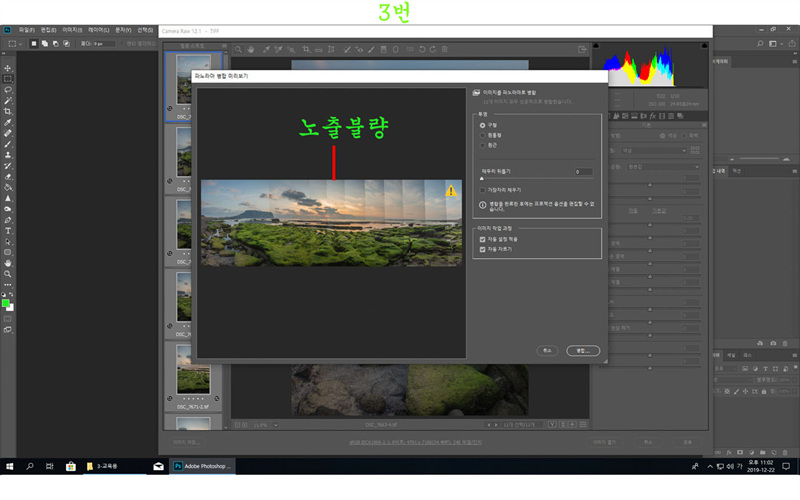Click the 테두리 뒤틀기 slider handle
The image size is (800, 500).
click(482, 179)
